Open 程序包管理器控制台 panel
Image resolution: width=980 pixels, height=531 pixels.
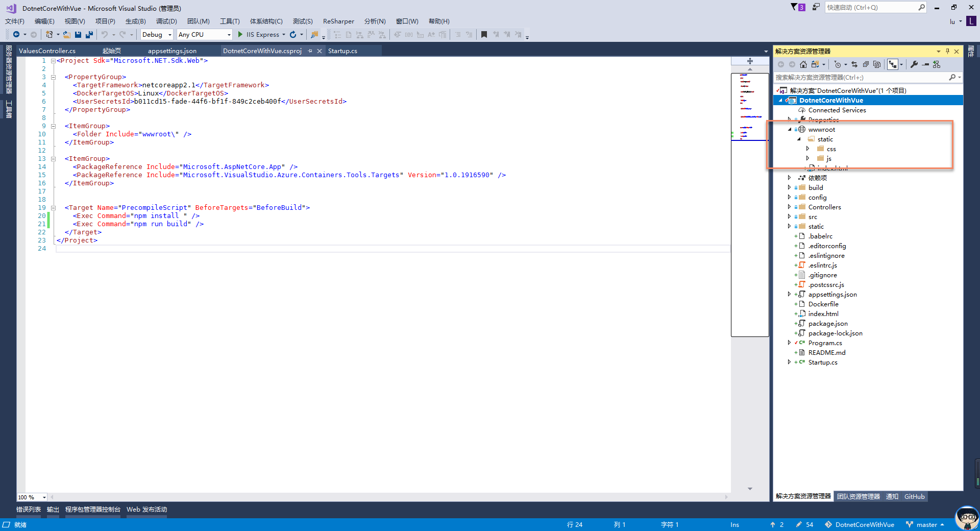tap(93, 510)
